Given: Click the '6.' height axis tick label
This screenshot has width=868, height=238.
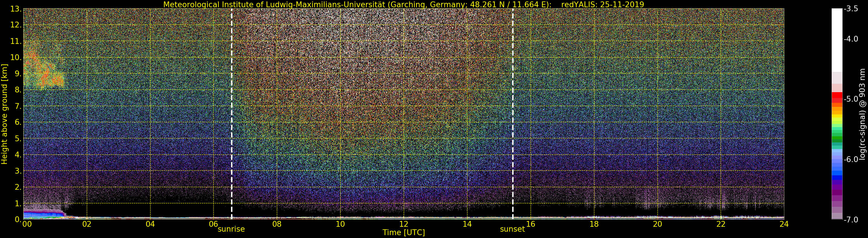Looking at the screenshot, I should tap(18, 122).
